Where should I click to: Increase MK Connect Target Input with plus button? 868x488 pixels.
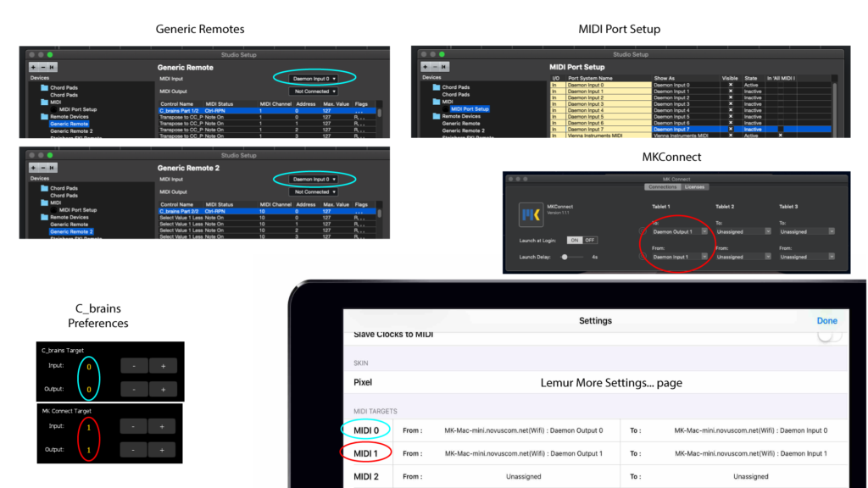click(162, 427)
